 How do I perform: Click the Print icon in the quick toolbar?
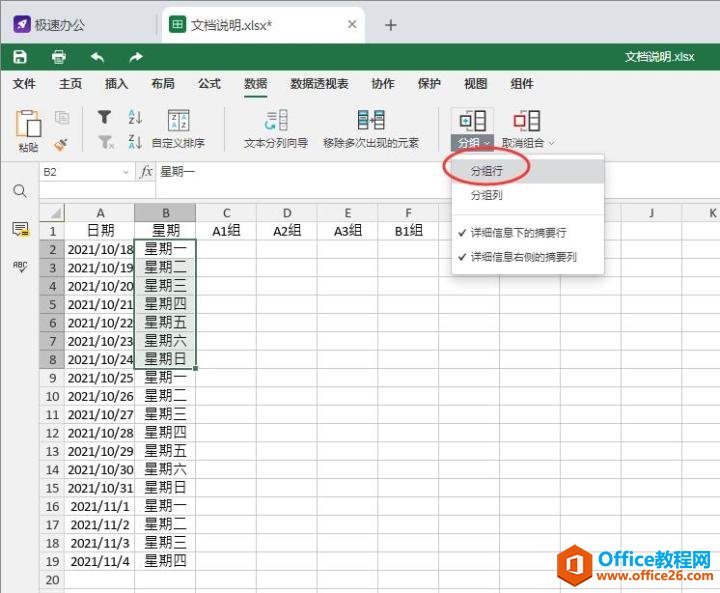tap(58, 57)
